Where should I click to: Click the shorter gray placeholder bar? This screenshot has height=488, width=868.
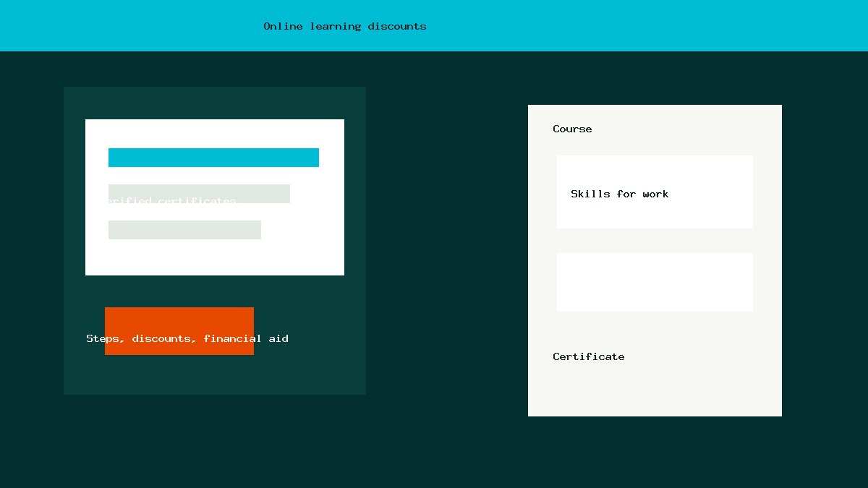point(184,230)
